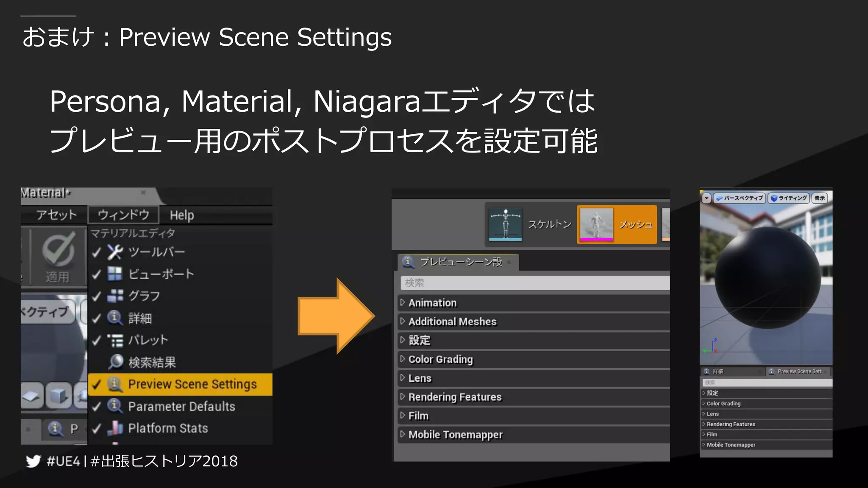Click the cube primitive preview icon
868x488 pixels.
point(58,396)
